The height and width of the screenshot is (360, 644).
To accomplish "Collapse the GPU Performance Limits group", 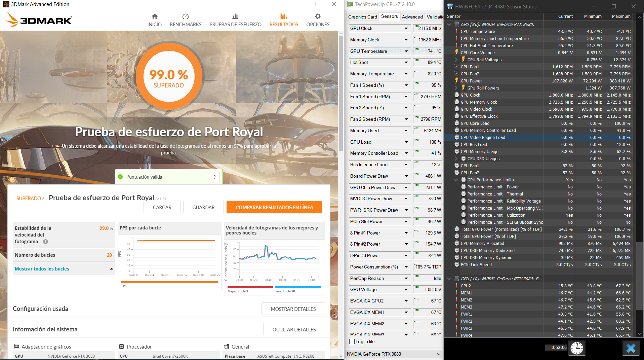I will (456, 180).
